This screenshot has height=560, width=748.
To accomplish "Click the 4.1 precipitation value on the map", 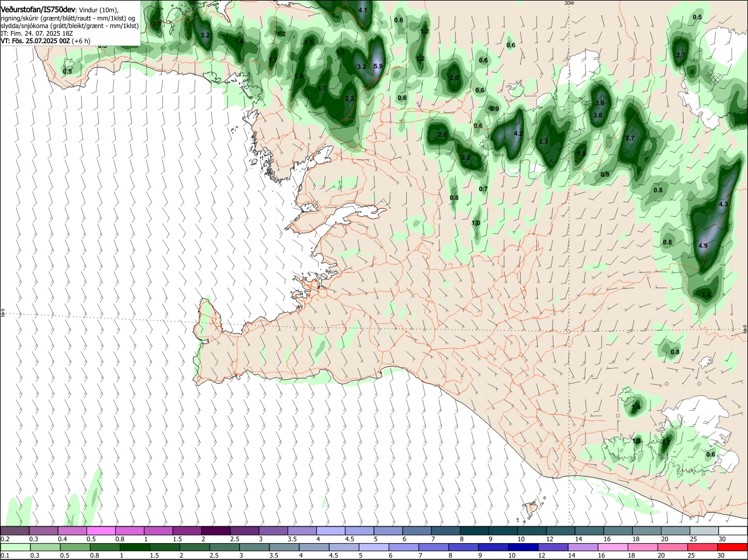I will click(363, 10).
